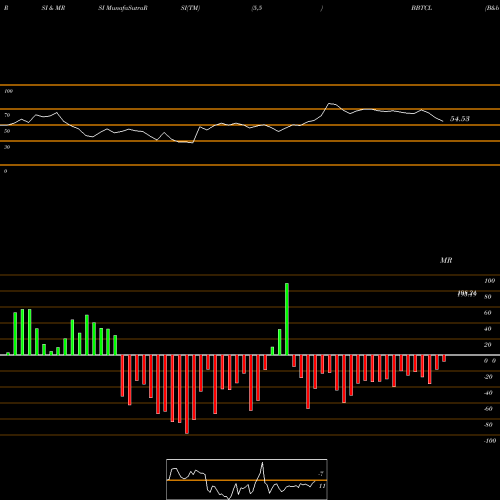Click the '60' label on MR axis

pyautogui.click(x=487, y=313)
